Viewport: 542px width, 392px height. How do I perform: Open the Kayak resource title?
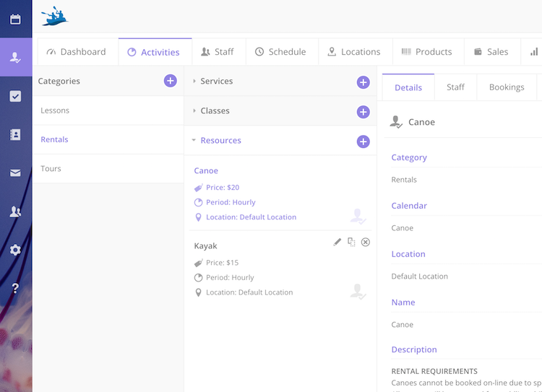(x=206, y=246)
